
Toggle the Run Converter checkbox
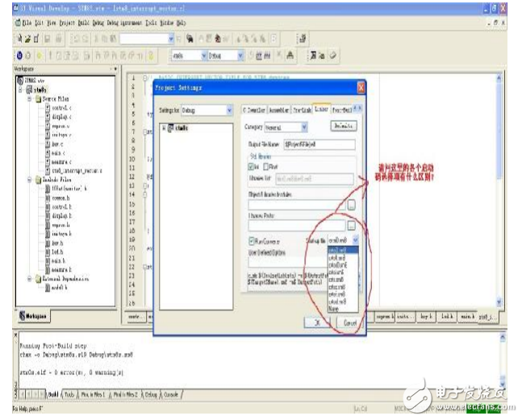253,240
